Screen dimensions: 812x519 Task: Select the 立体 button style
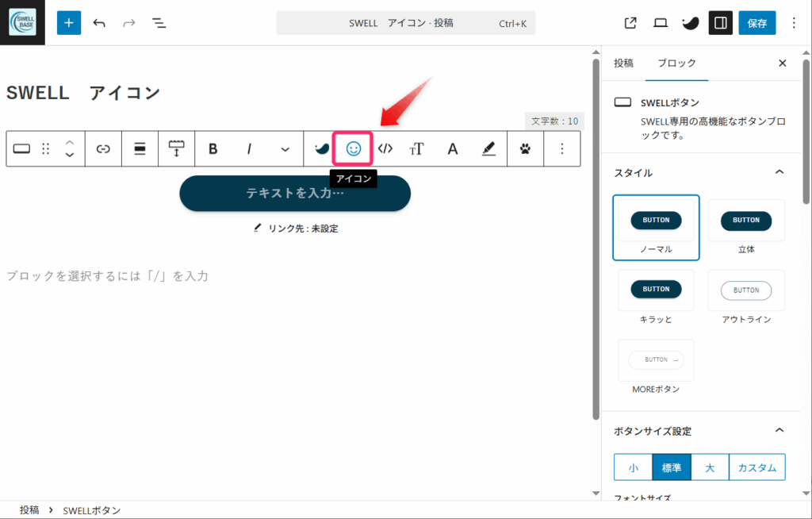[746, 228]
